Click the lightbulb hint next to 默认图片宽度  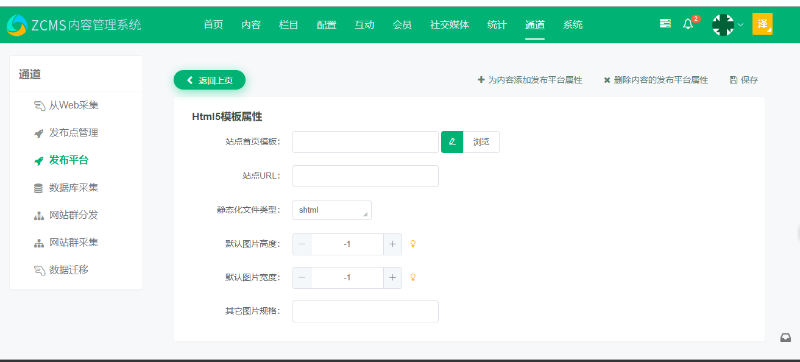(413, 277)
